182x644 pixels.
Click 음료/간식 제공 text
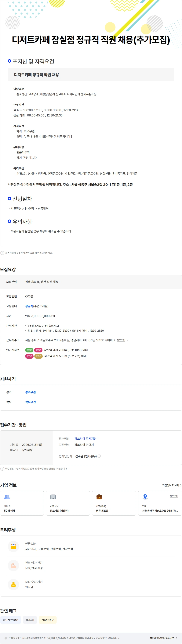pos(34,568)
